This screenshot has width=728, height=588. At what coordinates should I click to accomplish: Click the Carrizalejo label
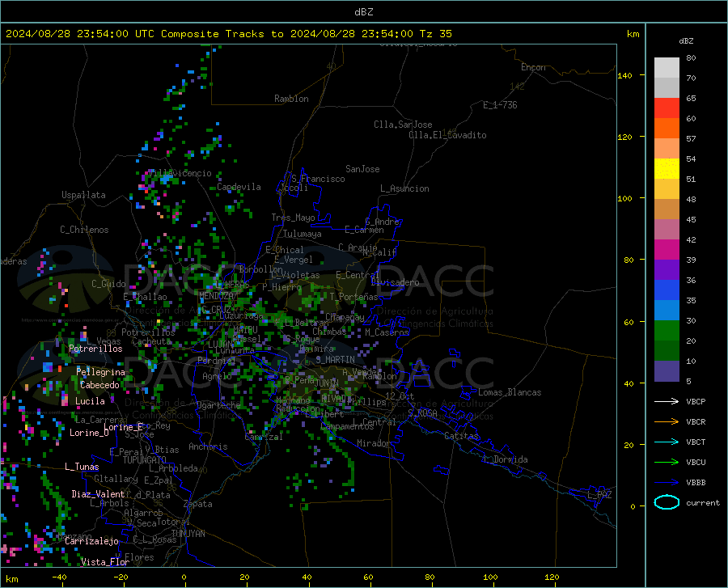(x=92, y=541)
